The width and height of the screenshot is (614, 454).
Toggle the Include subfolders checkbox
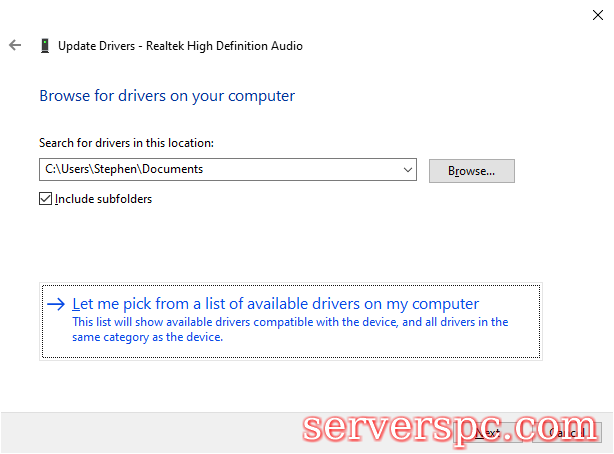click(x=45, y=199)
